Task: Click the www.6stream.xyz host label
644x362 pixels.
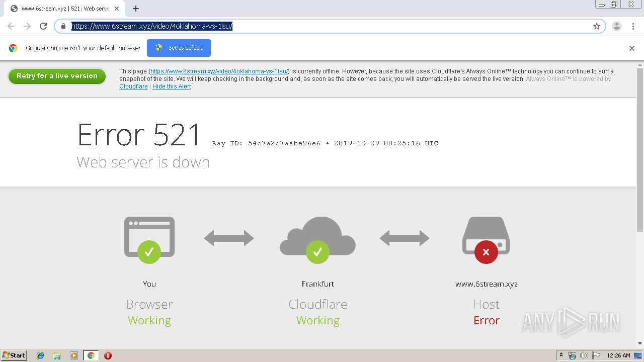Action: 486,284
